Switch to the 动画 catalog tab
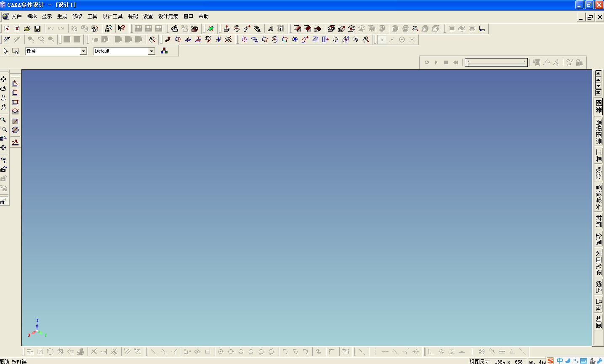 coord(599,322)
